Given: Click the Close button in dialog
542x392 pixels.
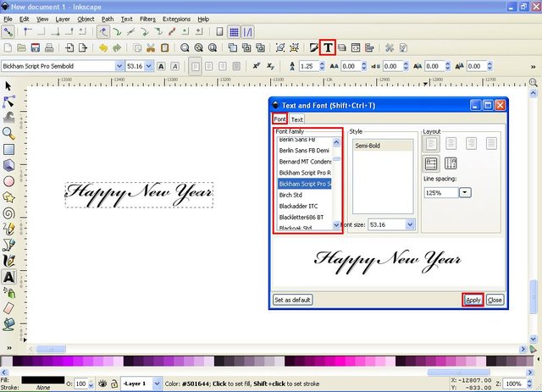Looking at the screenshot, I should coord(495,300).
